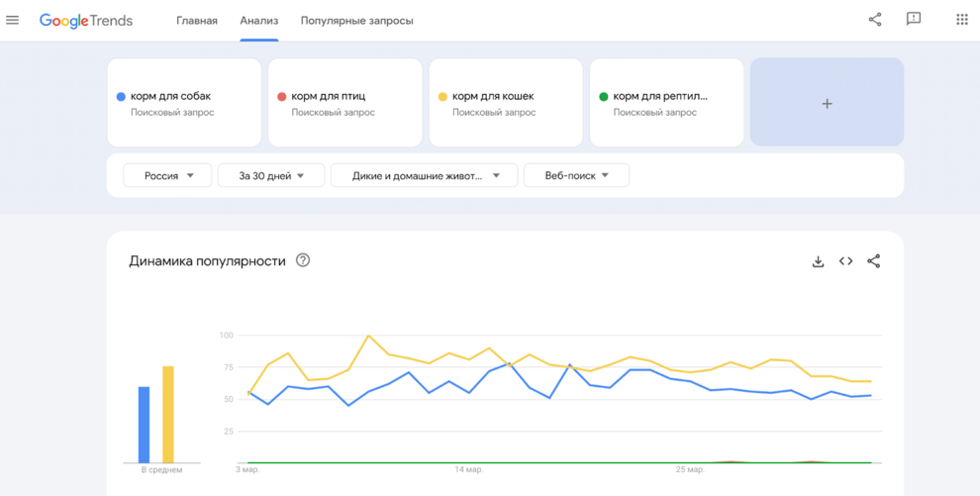980x496 pixels.
Task: Switch to the Главная tab
Action: pos(197,21)
